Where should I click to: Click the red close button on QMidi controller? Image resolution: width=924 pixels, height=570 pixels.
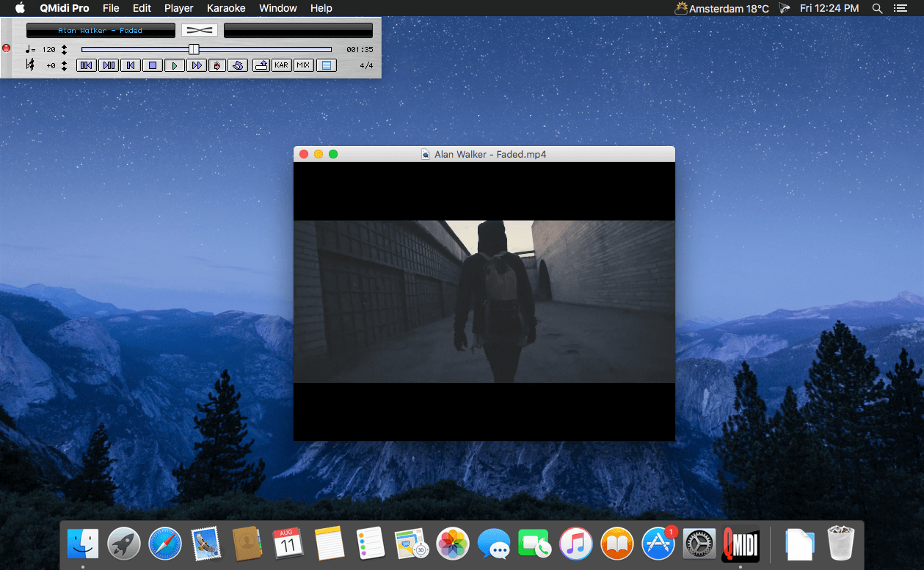tap(7, 48)
